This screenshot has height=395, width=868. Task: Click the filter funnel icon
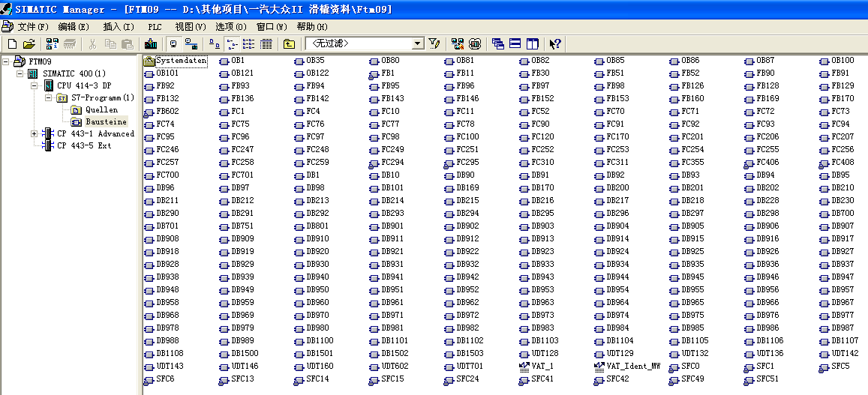click(x=434, y=44)
